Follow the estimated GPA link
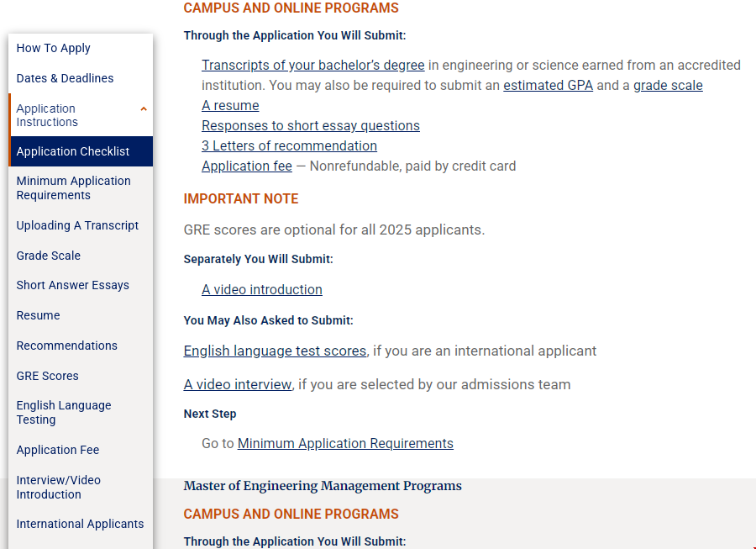This screenshot has width=756, height=549. pos(548,85)
